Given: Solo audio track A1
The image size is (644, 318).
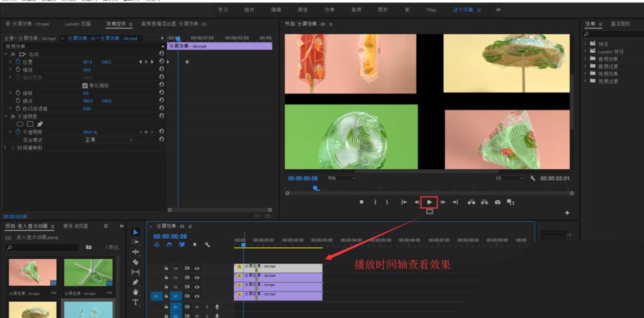Looking at the screenshot, I should [207, 307].
